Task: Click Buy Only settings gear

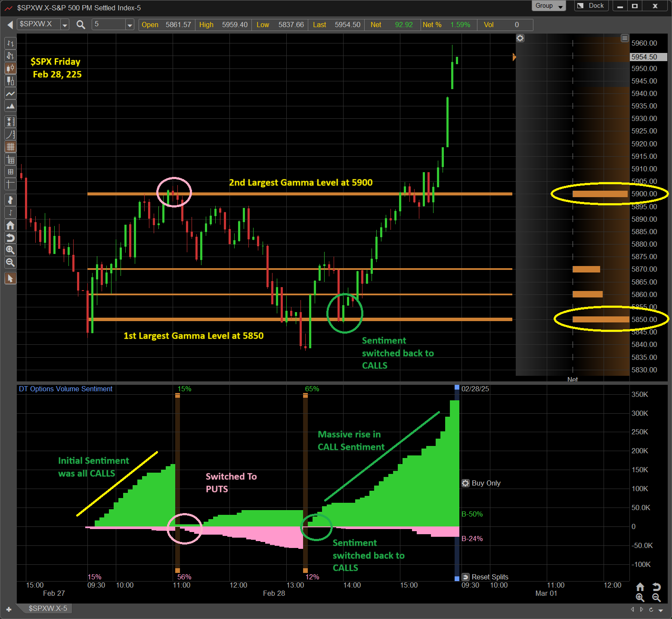Action: click(x=465, y=483)
